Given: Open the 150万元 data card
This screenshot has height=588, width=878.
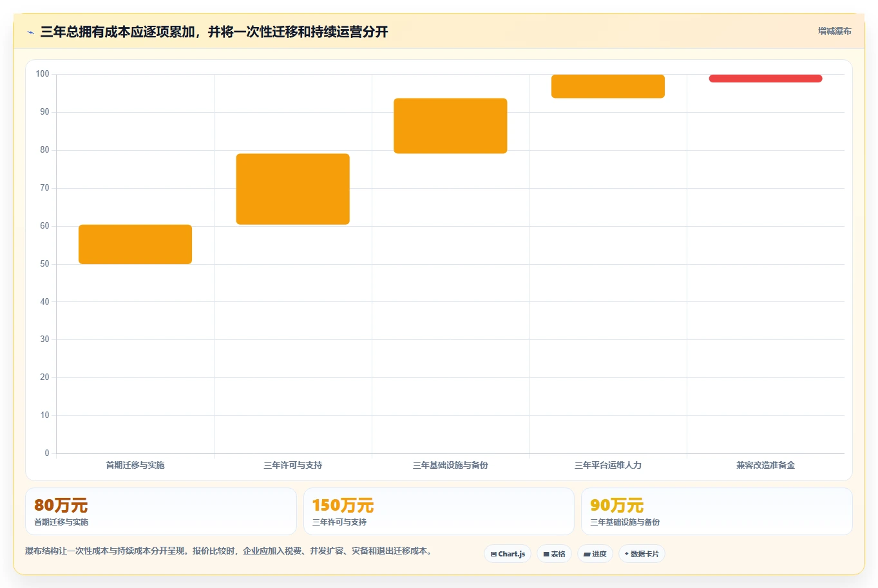Looking at the screenshot, I should [x=439, y=511].
